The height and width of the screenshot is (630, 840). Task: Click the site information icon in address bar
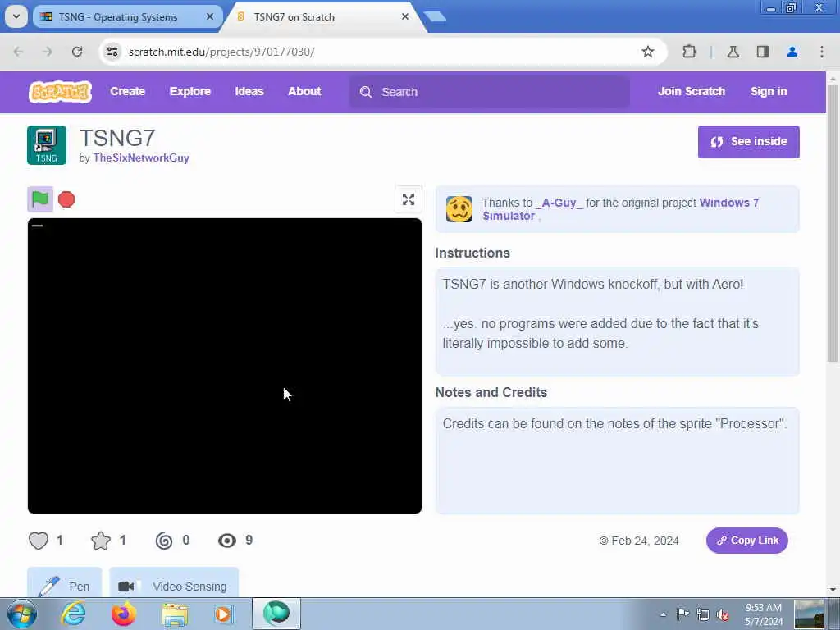pos(112,52)
